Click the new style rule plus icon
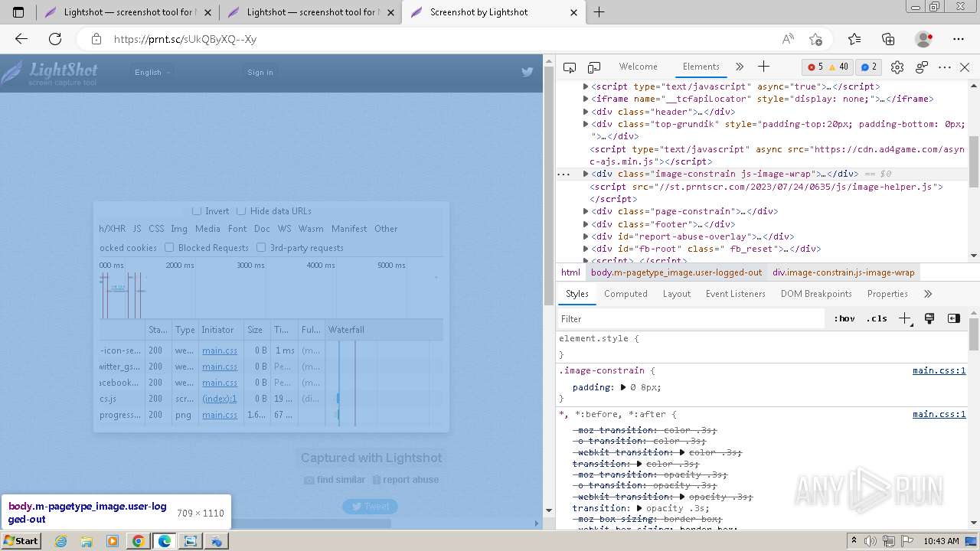Image resolution: width=980 pixels, height=551 pixels. [x=905, y=318]
